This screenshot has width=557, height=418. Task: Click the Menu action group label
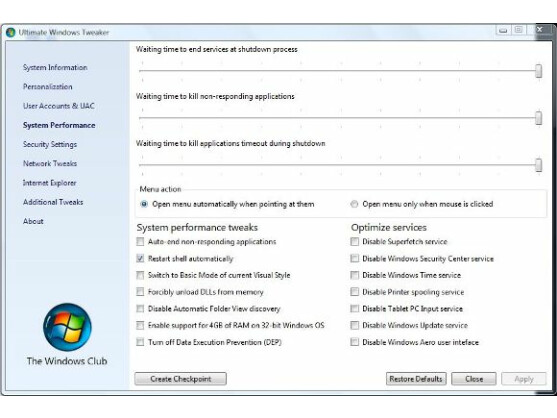click(x=160, y=189)
